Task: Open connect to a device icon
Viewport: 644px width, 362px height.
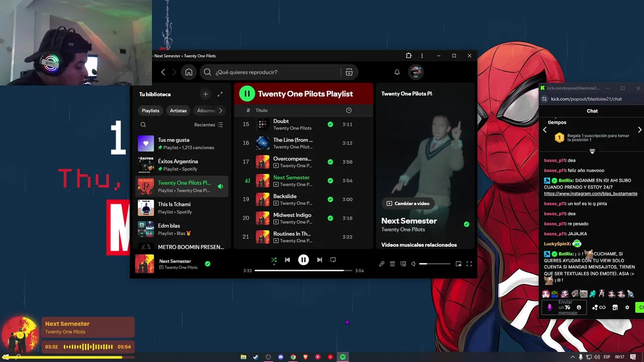Action: pyautogui.click(x=403, y=264)
